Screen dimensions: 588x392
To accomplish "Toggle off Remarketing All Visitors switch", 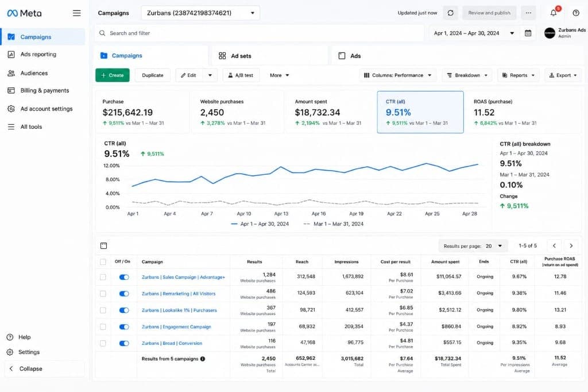I will tap(124, 294).
